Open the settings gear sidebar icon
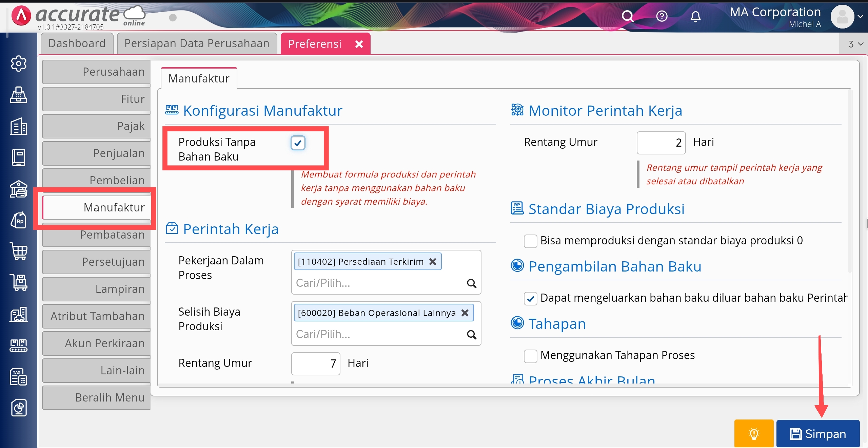 click(x=19, y=63)
